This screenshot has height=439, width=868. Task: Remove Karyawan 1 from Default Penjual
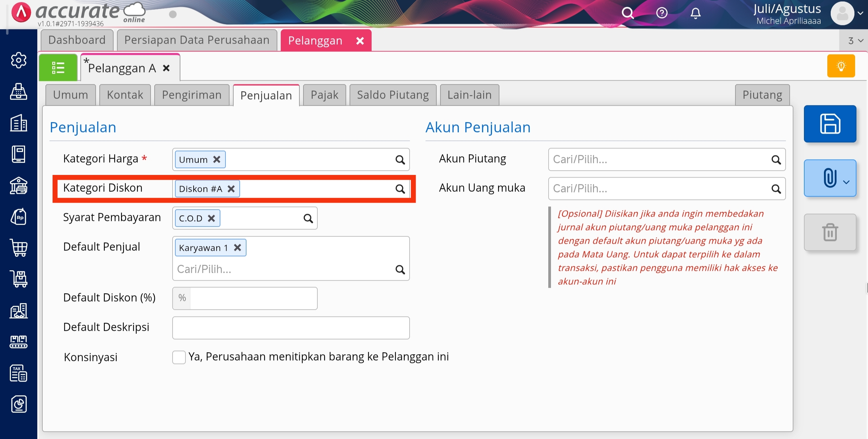tap(238, 248)
